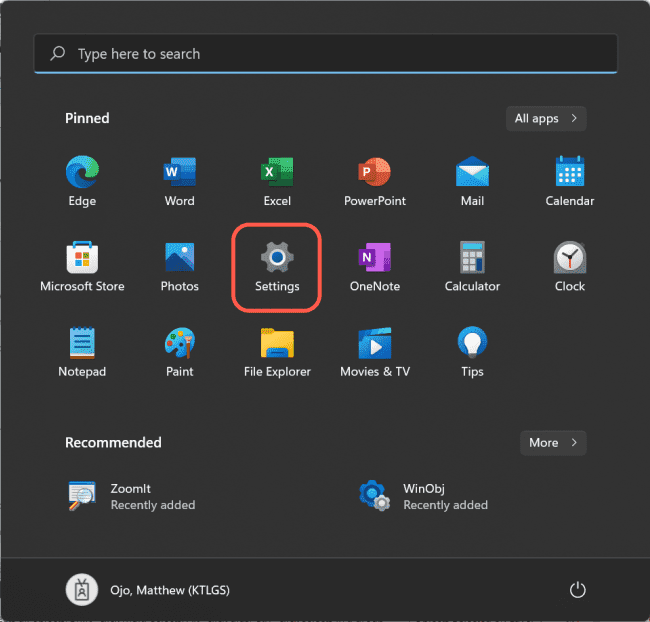Open the Calendar app icon

569,174
